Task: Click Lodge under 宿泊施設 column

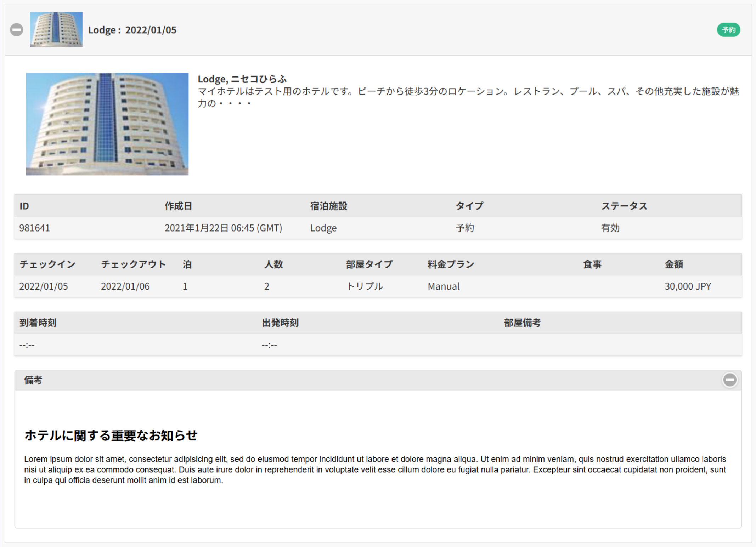Action: [323, 228]
